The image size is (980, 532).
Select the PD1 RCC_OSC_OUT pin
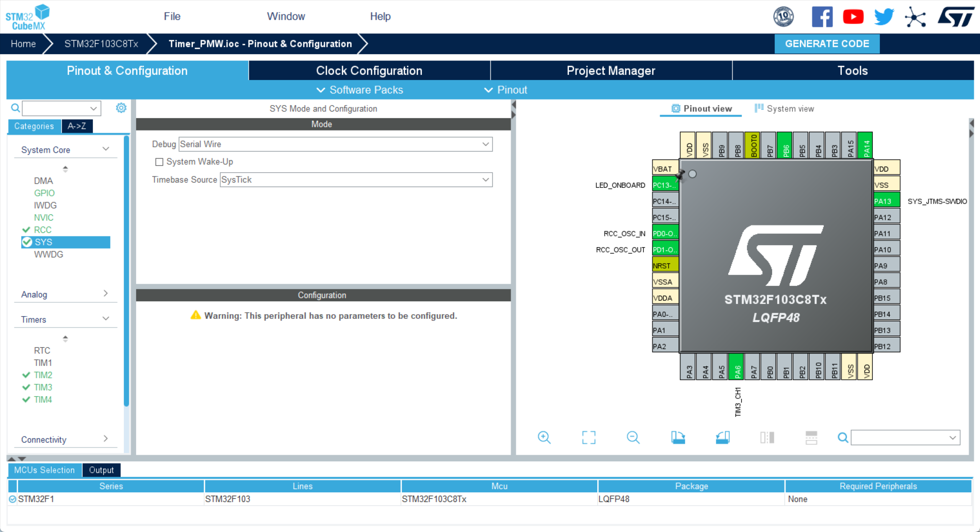pyautogui.click(x=665, y=249)
